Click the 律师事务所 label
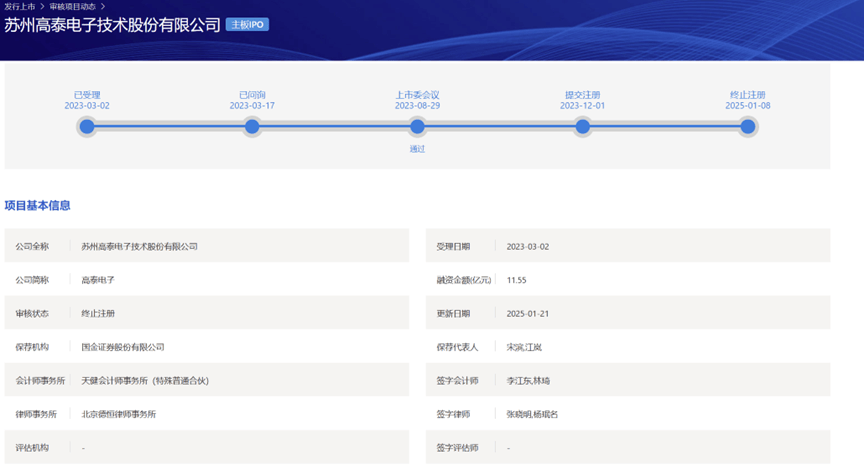Image resolution: width=864 pixels, height=470 pixels. click(x=36, y=414)
